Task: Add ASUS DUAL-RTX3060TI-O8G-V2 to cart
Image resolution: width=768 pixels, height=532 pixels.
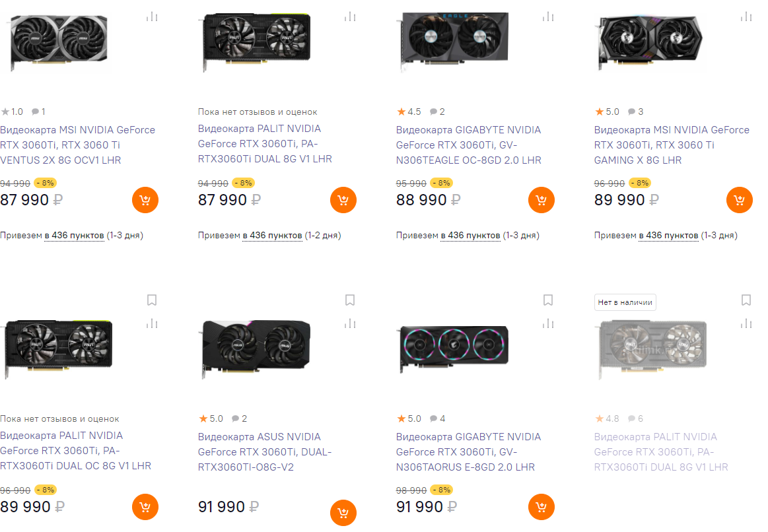Action: [343, 513]
